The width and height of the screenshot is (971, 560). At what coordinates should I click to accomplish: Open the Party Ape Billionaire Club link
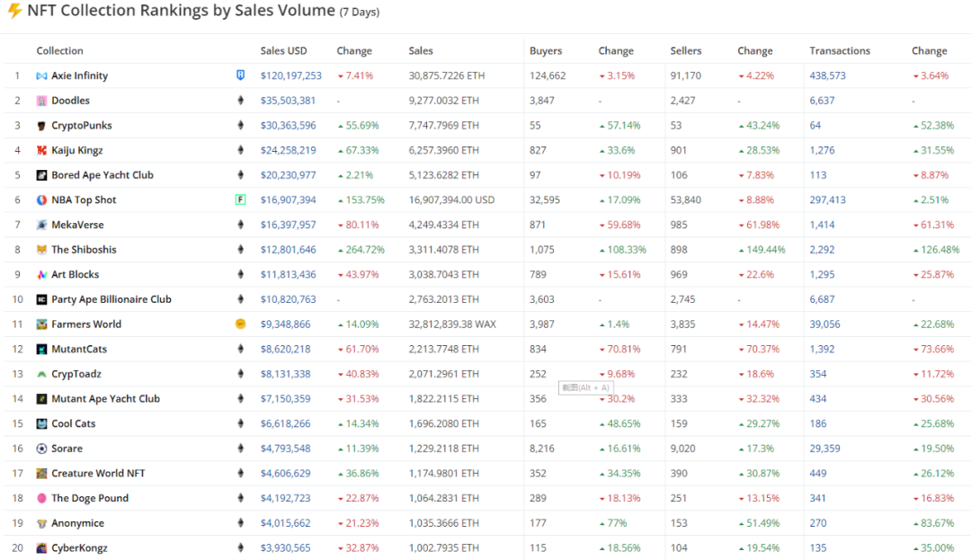tap(111, 299)
